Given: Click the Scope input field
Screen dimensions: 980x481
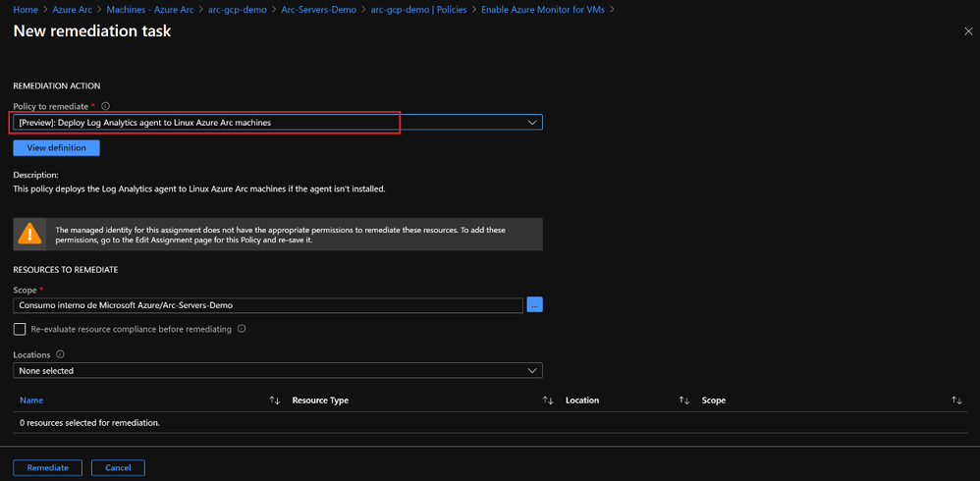Looking at the screenshot, I should click(x=267, y=305).
